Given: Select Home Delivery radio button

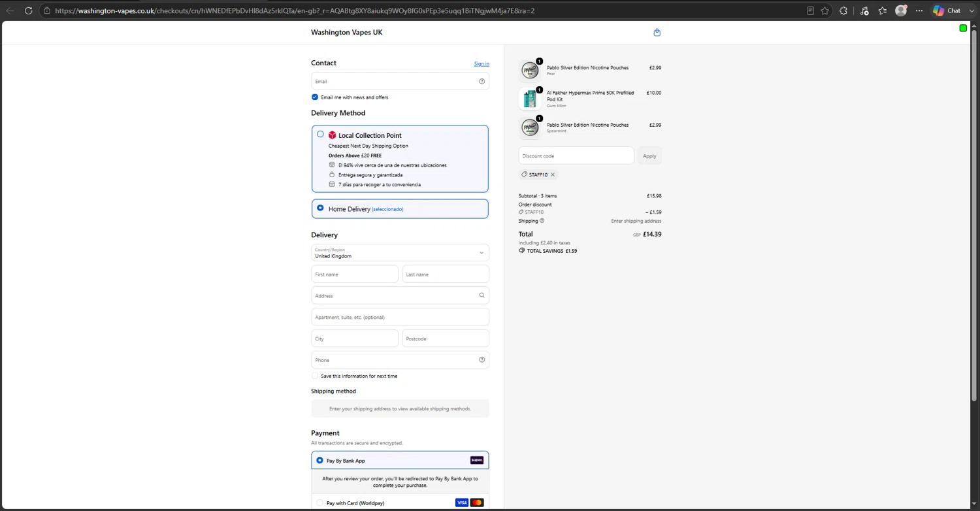Looking at the screenshot, I should point(320,208).
